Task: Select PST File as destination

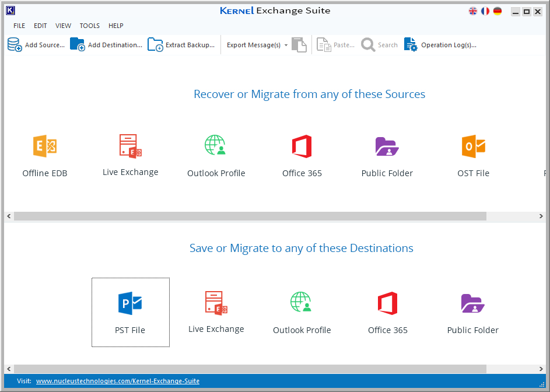Action: point(131,312)
